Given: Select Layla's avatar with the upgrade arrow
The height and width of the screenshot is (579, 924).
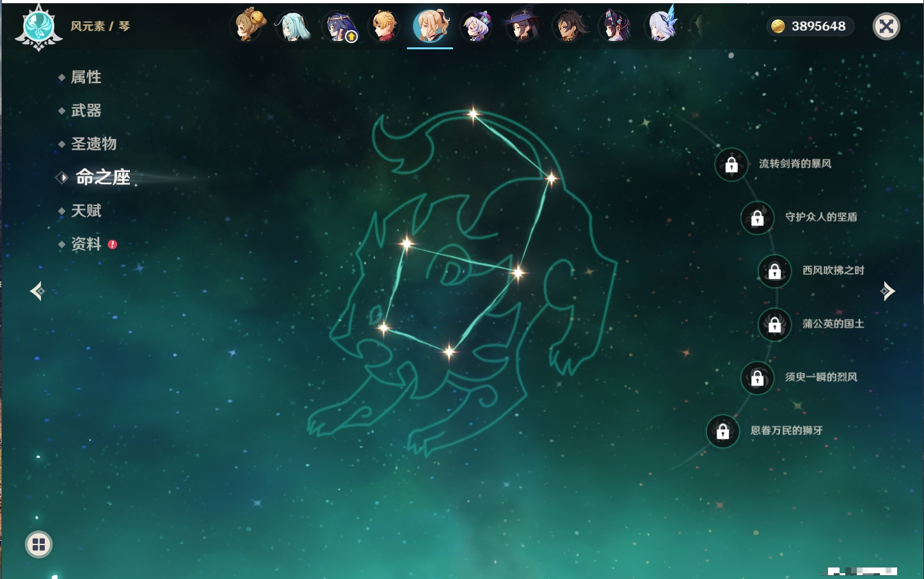Looking at the screenshot, I should click(x=340, y=27).
